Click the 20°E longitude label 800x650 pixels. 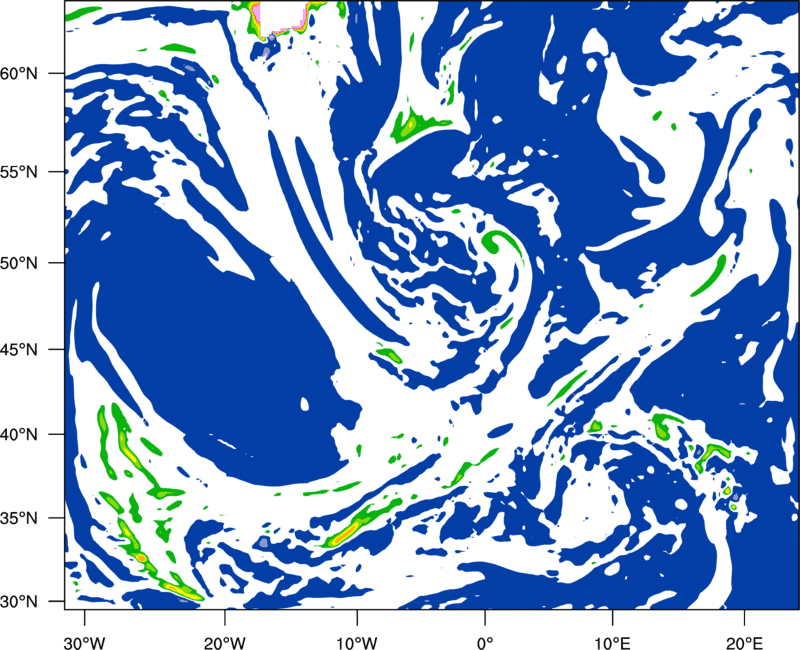pyautogui.click(x=744, y=643)
